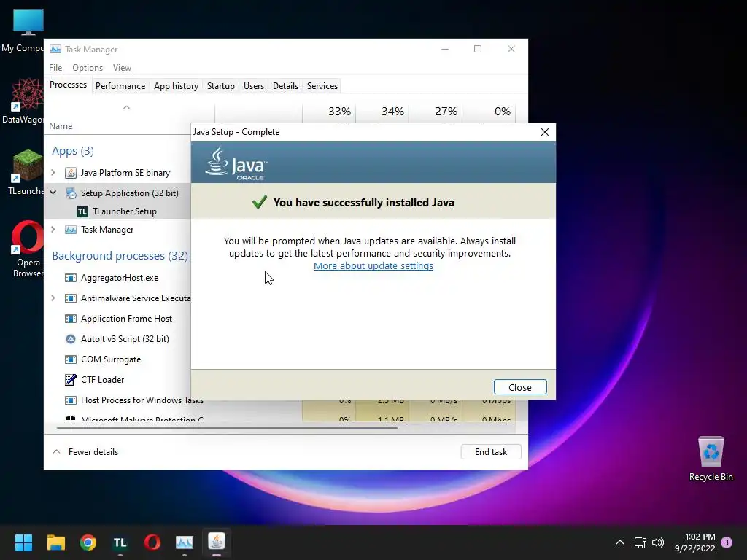Expand the Java Platform SE binary row
The height and width of the screenshot is (560, 747).
click(53, 172)
